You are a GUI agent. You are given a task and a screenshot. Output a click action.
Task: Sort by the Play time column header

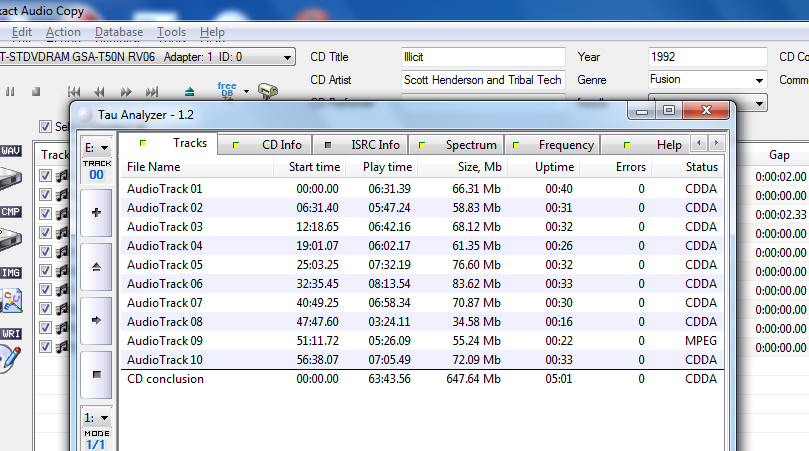coord(382,167)
